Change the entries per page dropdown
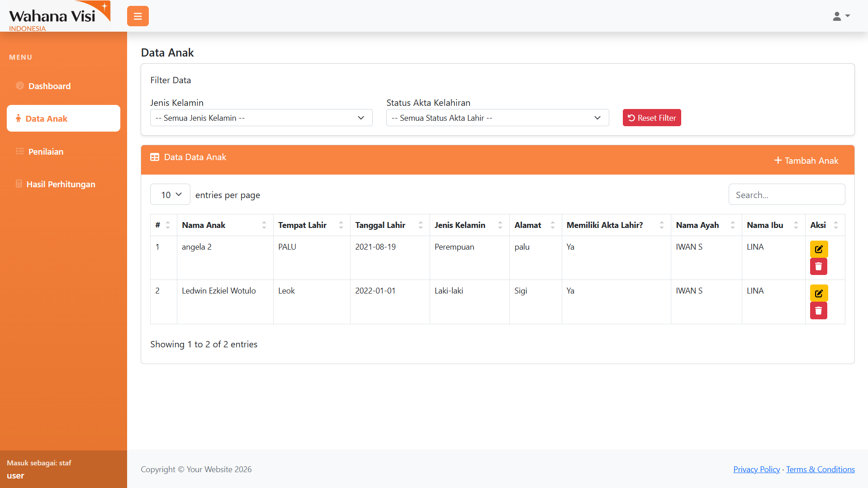The width and height of the screenshot is (868, 488). tap(170, 194)
